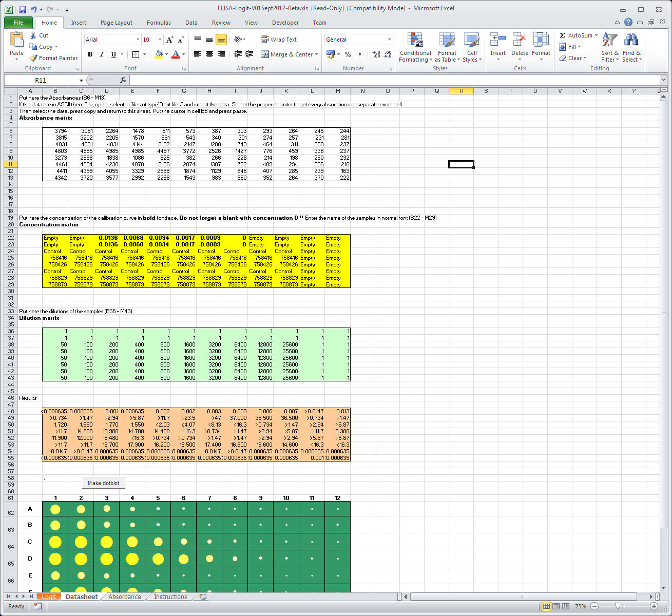Switch to Normal view in status bar
672x616 pixels.
tap(547, 606)
